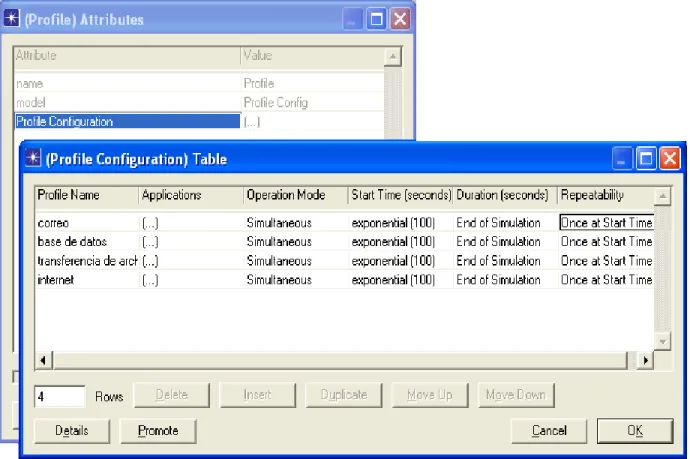
Task: Click Simultaneous cell in correo row
Action: coord(296,223)
